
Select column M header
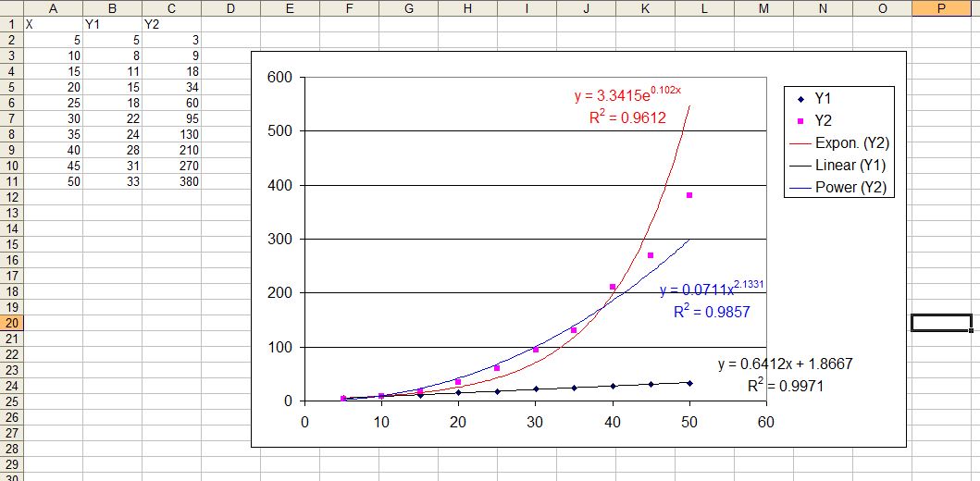pyautogui.click(x=763, y=8)
